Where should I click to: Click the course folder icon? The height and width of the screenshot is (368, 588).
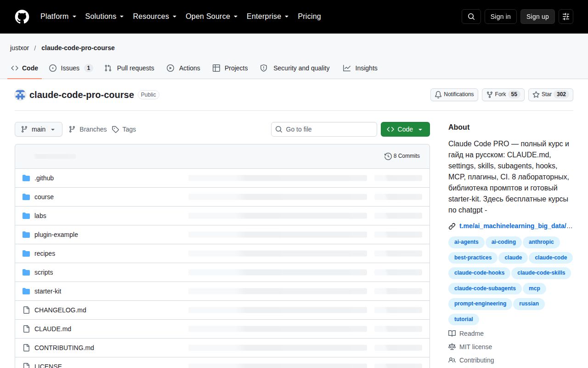pyautogui.click(x=26, y=197)
